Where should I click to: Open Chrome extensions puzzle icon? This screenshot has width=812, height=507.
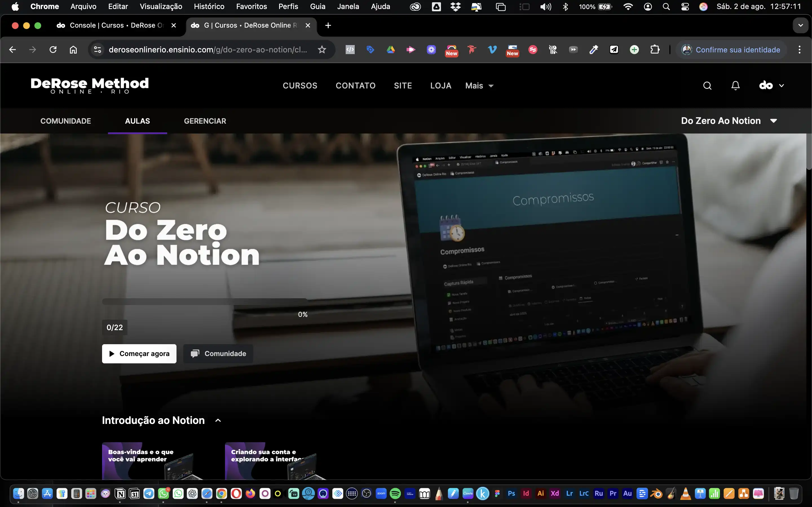(655, 50)
